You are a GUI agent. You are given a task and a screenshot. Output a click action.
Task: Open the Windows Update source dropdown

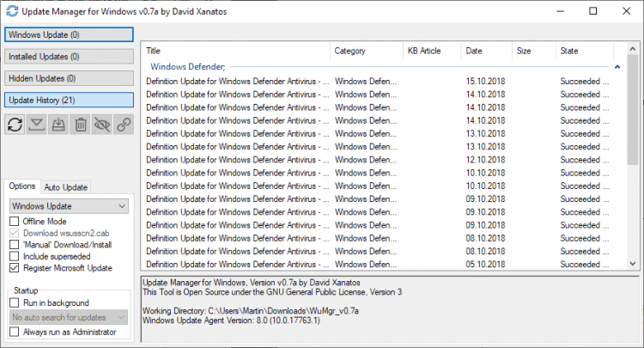(x=69, y=206)
